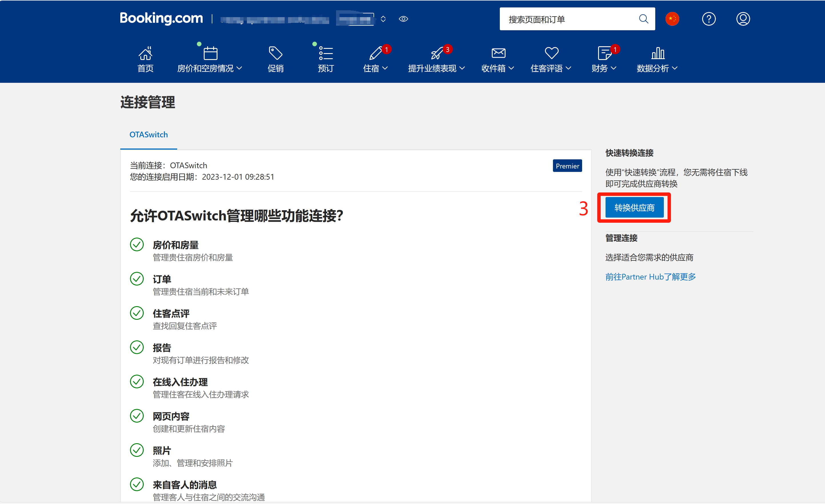
Task: Open the 首页 menu label
Action: click(x=145, y=68)
